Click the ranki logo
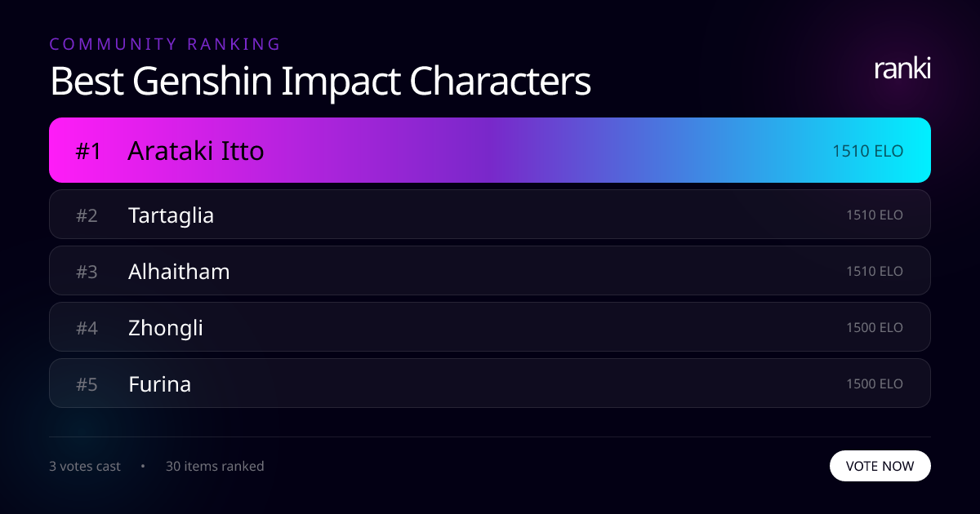 (902, 69)
